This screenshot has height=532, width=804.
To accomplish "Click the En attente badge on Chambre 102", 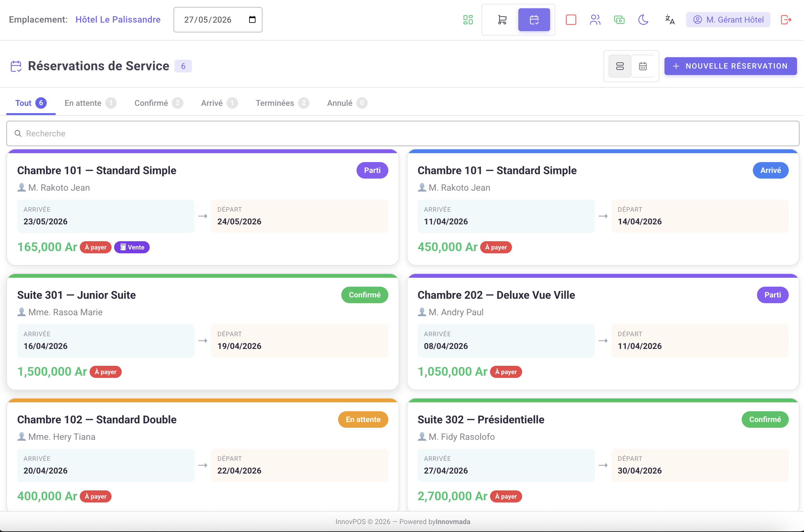I will point(363,419).
